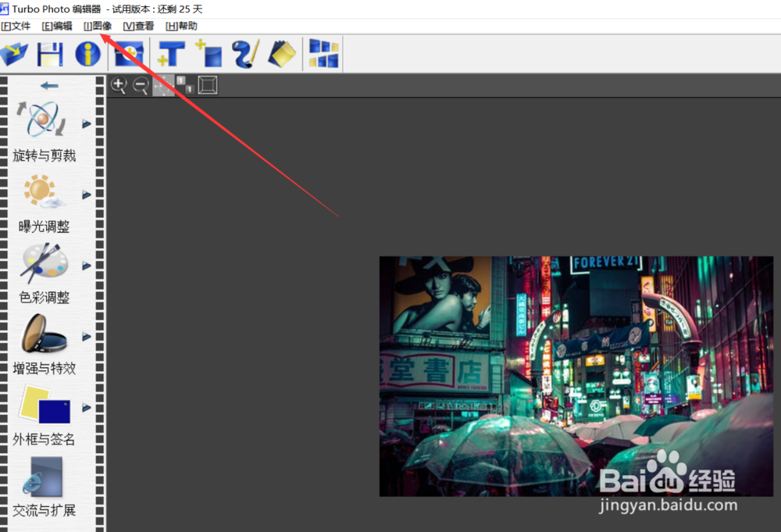Viewport: 781px width, 532px height.
Task: Click the 色彩调整 label
Action: tap(44, 298)
